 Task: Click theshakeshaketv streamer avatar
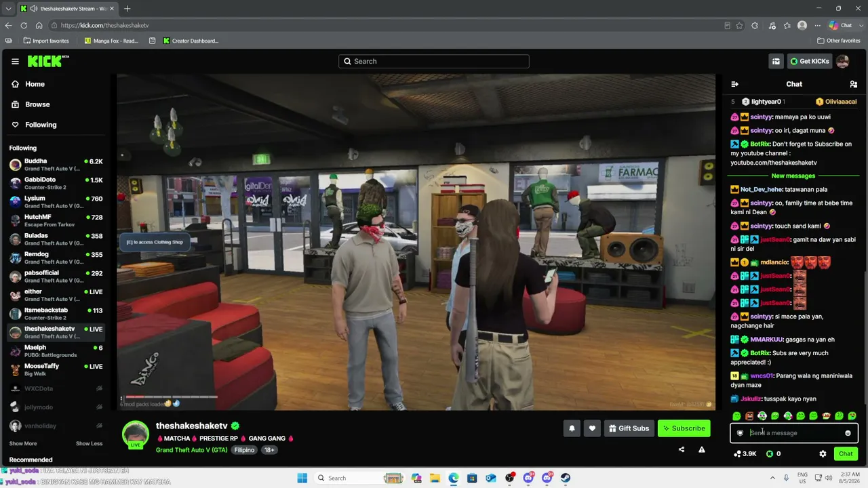135,434
